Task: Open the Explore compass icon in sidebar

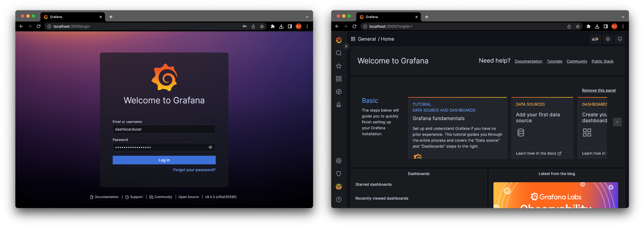Action: pyautogui.click(x=339, y=92)
